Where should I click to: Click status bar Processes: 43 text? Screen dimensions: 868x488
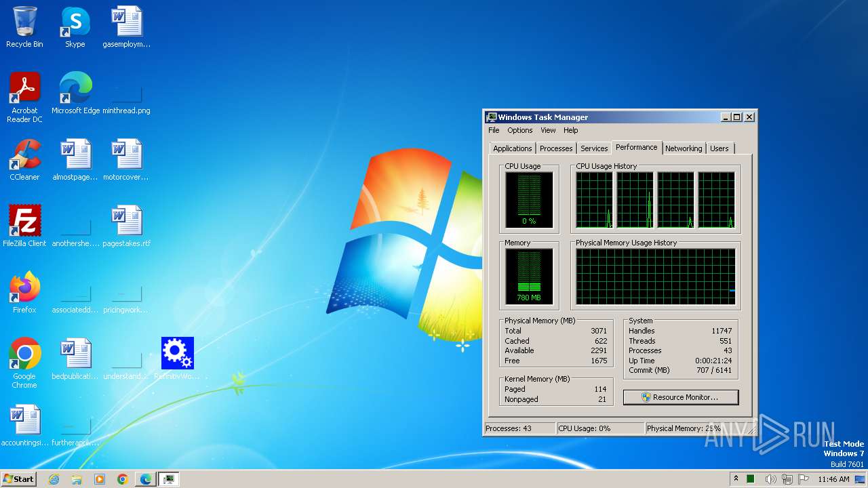point(509,428)
